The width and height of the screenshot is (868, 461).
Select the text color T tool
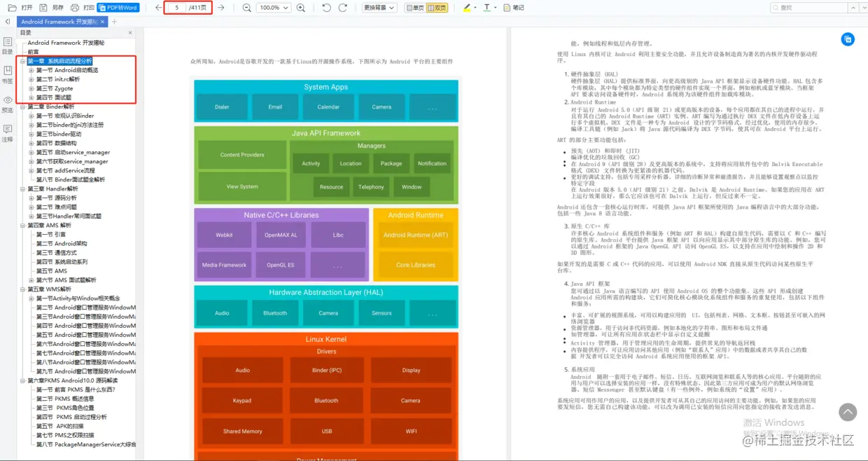coord(489,8)
